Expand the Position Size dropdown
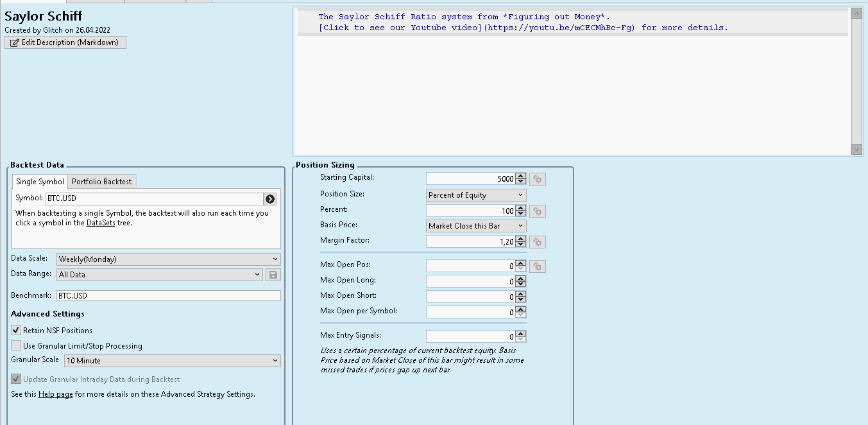The width and height of the screenshot is (868, 425). (x=476, y=195)
